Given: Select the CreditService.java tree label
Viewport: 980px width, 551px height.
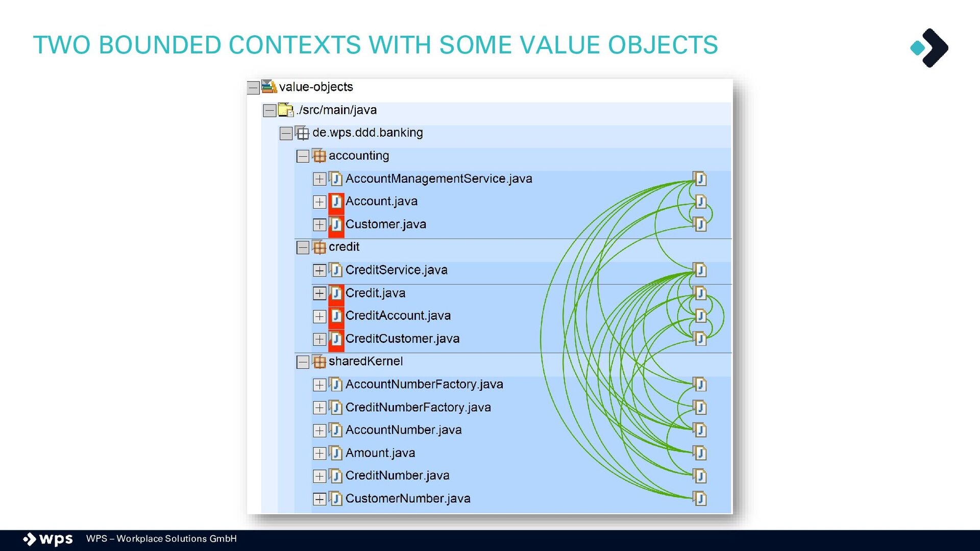Looking at the screenshot, I should click(397, 270).
